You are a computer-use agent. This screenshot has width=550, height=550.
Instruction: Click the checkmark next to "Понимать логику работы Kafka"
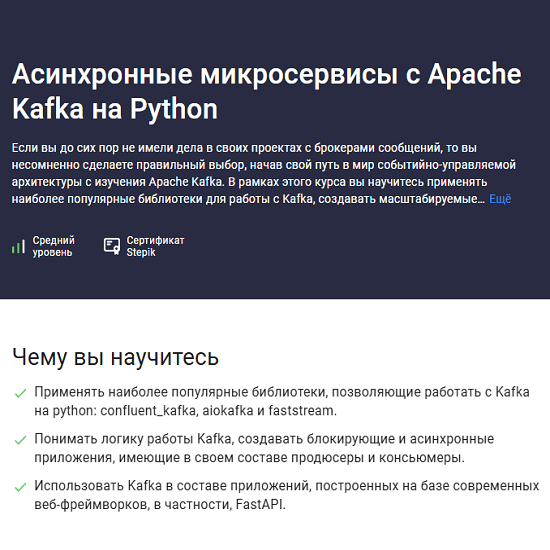[x=20, y=440]
